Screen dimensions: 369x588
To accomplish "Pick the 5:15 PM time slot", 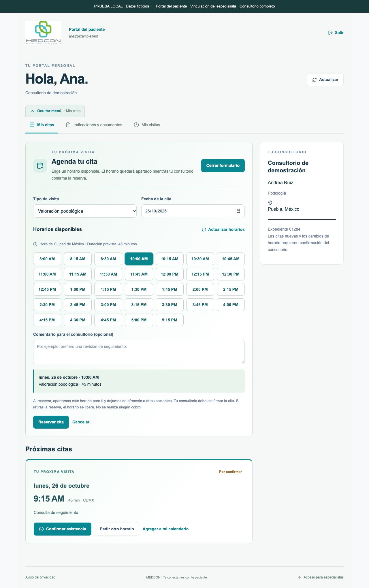I will point(170,320).
